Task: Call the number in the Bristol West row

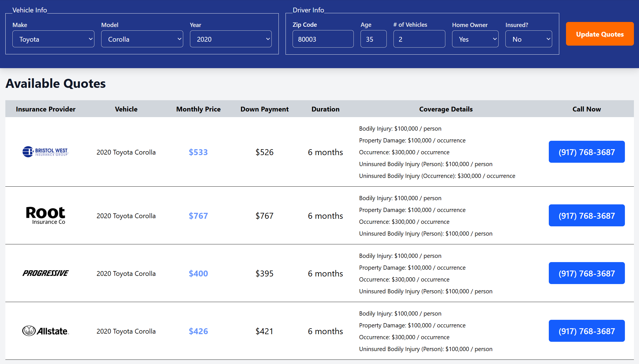Action: coord(587,152)
